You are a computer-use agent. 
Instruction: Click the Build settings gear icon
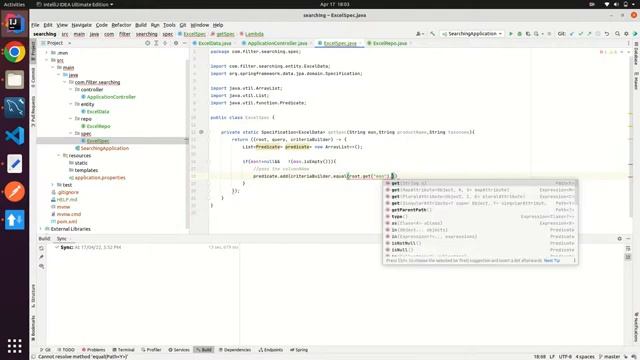(620, 239)
